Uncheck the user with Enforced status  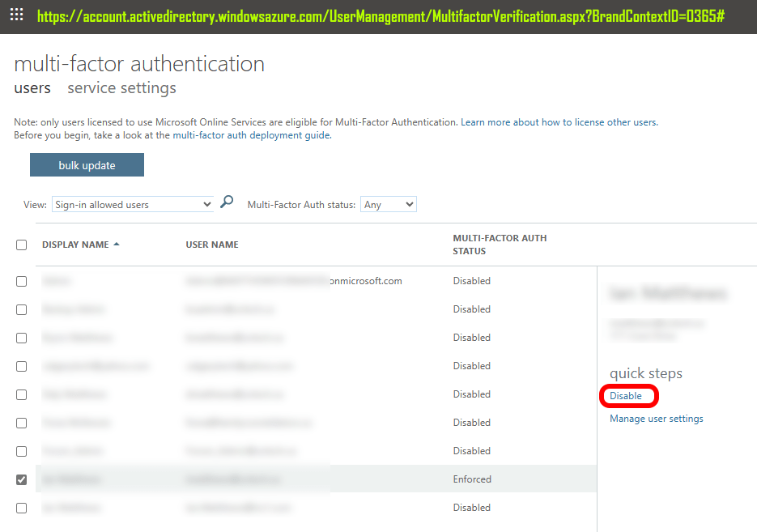[x=22, y=479]
